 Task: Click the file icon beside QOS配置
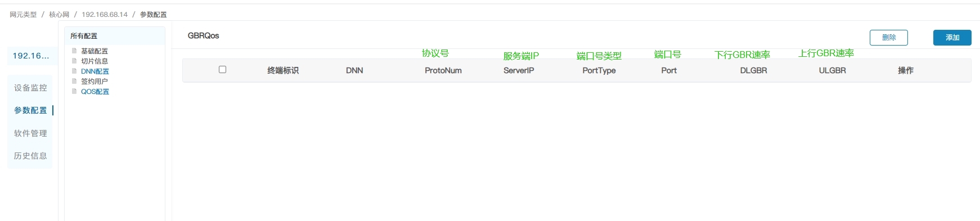(74, 91)
